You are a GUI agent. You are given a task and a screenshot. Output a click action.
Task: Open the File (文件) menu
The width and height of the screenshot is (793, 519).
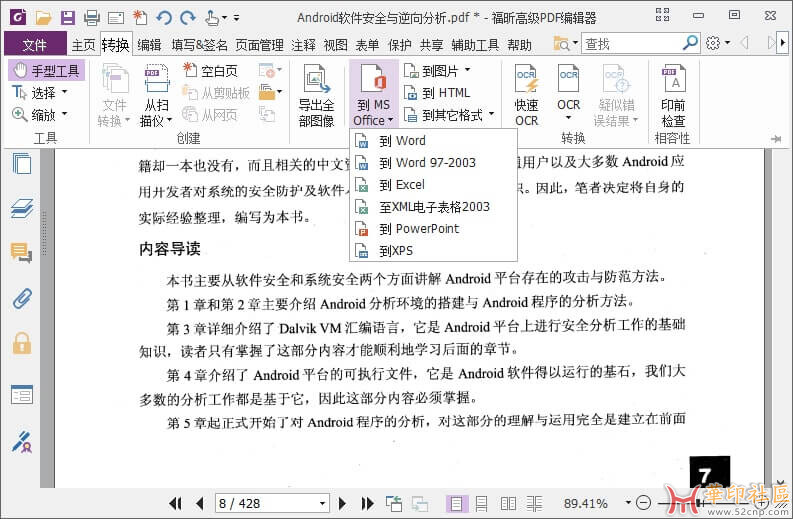(35, 45)
